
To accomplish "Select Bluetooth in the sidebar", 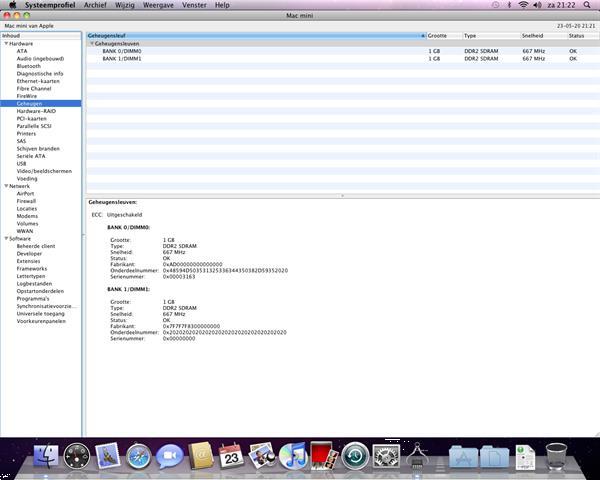I will click(28, 66).
